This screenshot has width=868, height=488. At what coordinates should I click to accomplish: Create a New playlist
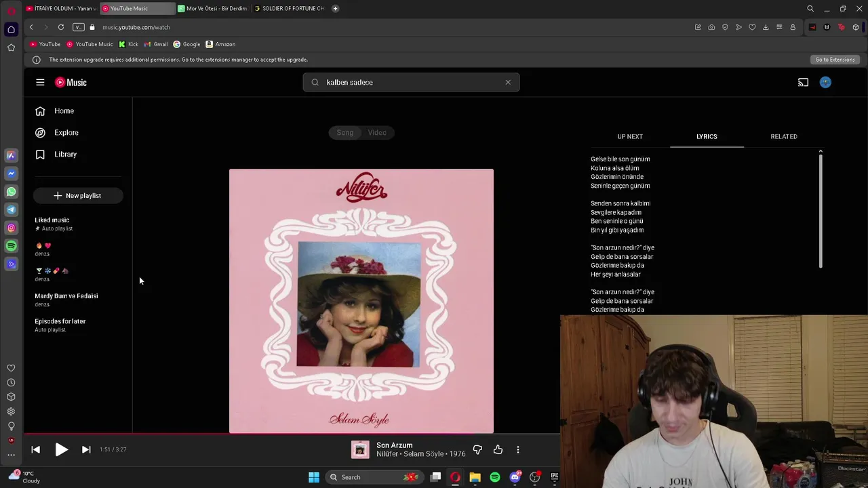(x=78, y=195)
